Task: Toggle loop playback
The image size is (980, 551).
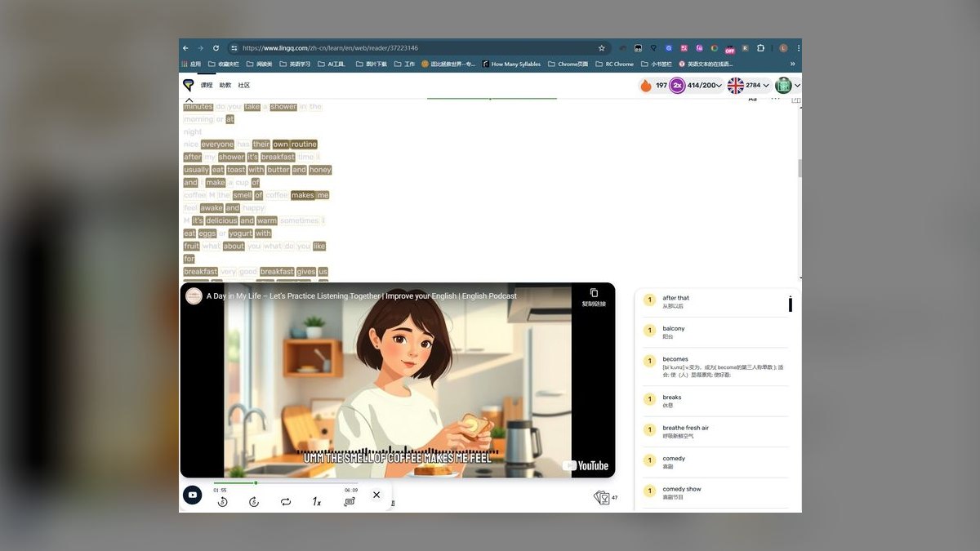Action: click(x=286, y=502)
